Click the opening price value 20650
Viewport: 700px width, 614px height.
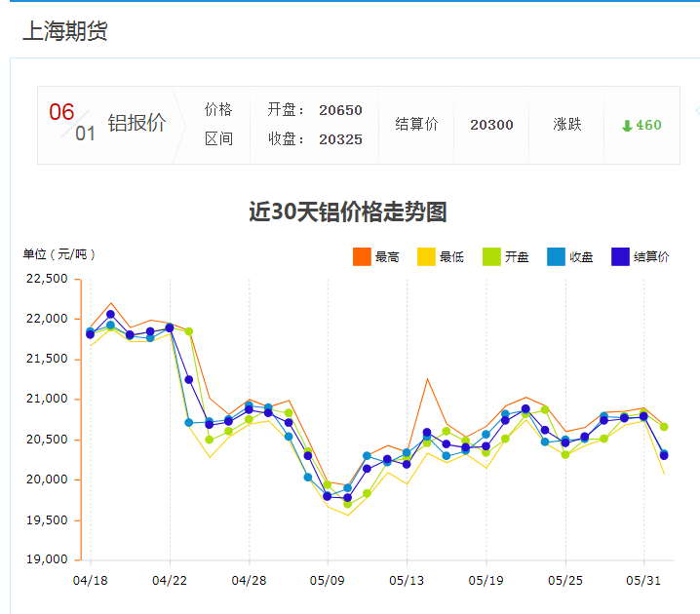pos(340,110)
